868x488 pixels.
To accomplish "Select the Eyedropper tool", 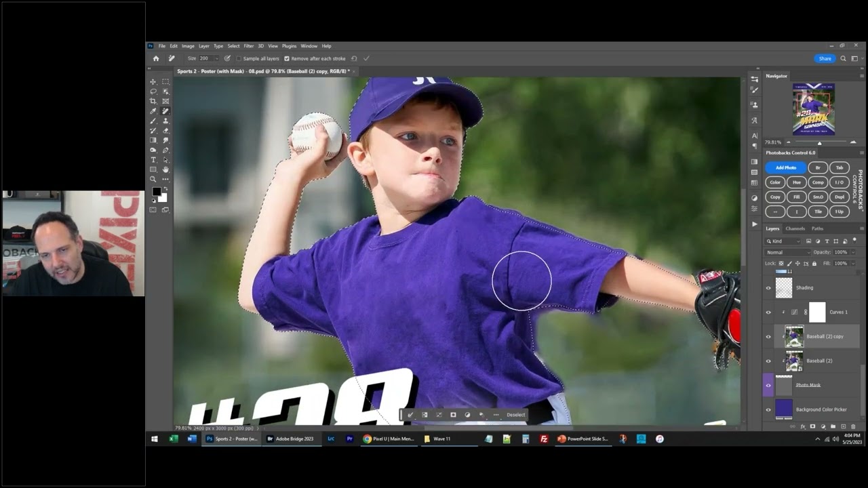I will (153, 111).
